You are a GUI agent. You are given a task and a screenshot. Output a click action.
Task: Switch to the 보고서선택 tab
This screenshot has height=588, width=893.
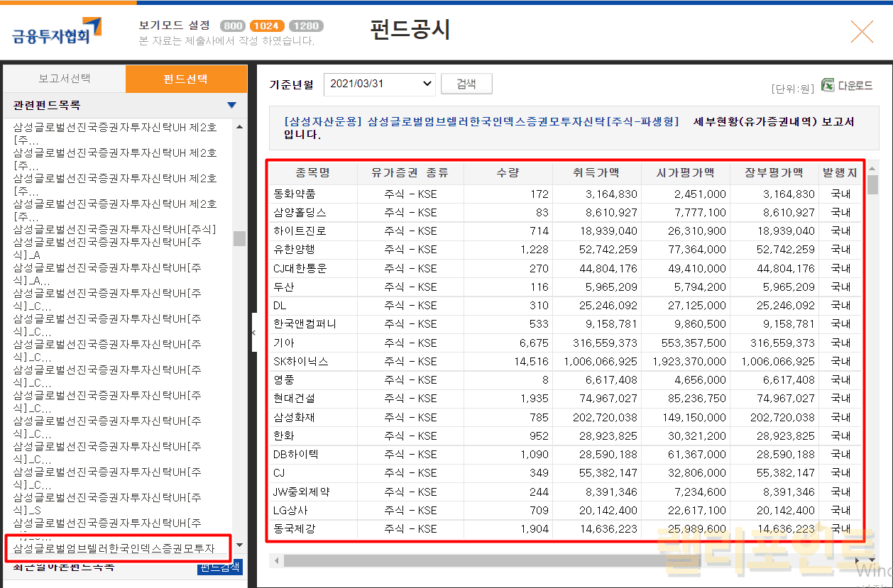click(x=65, y=79)
